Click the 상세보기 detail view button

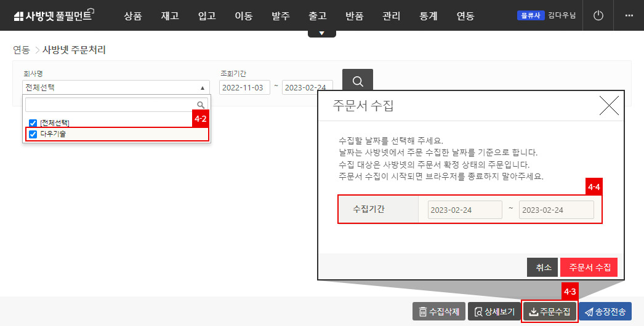(x=494, y=312)
